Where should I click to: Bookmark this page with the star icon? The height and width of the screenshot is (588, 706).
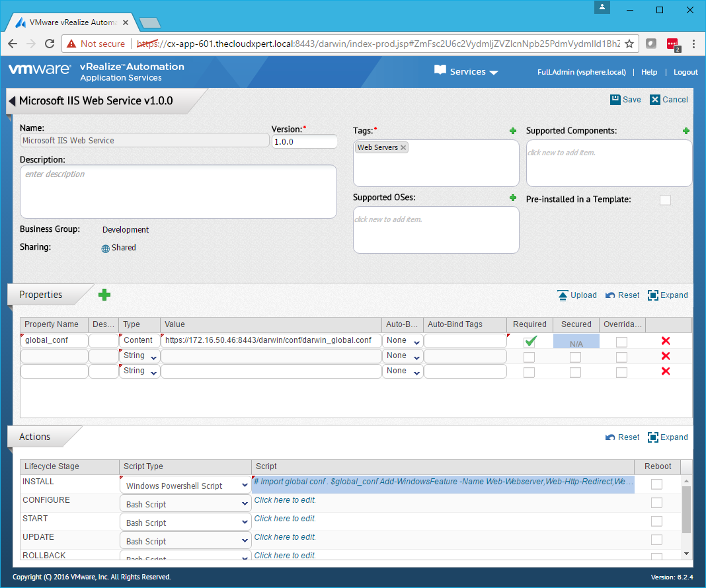629,44
